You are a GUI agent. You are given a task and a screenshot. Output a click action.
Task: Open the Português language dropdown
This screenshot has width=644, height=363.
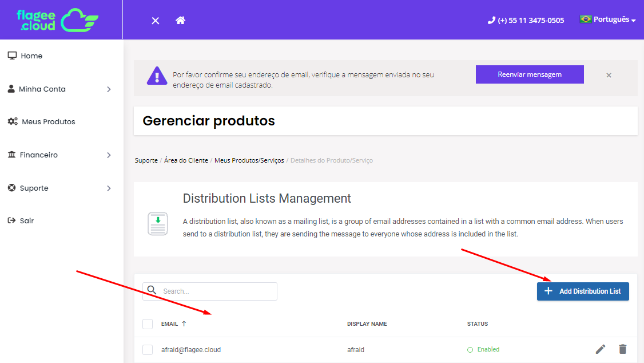(x=607, y=19)
